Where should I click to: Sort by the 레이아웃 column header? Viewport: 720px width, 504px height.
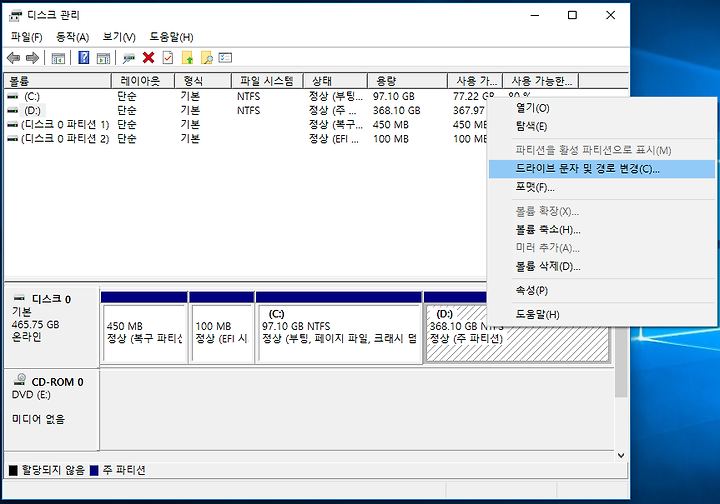click(x=143, y=81)
